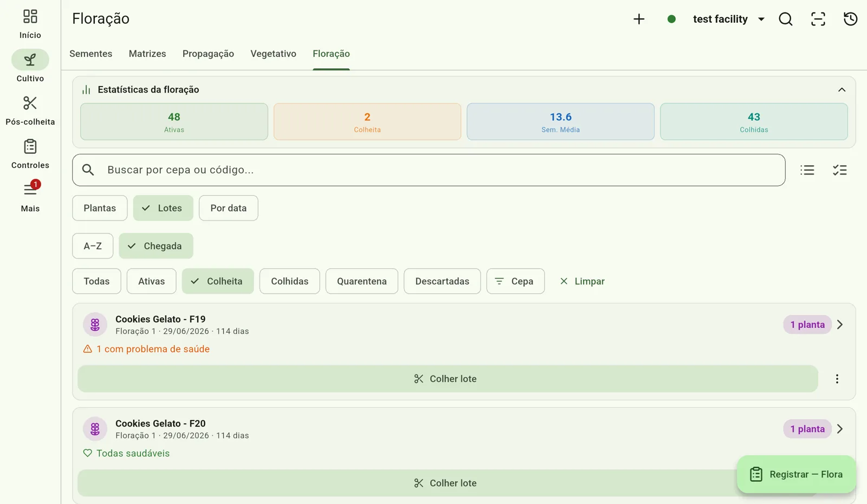Switch to the Matrizes tab
Screen dimensions: 867x504
click(x=147, y=54)
